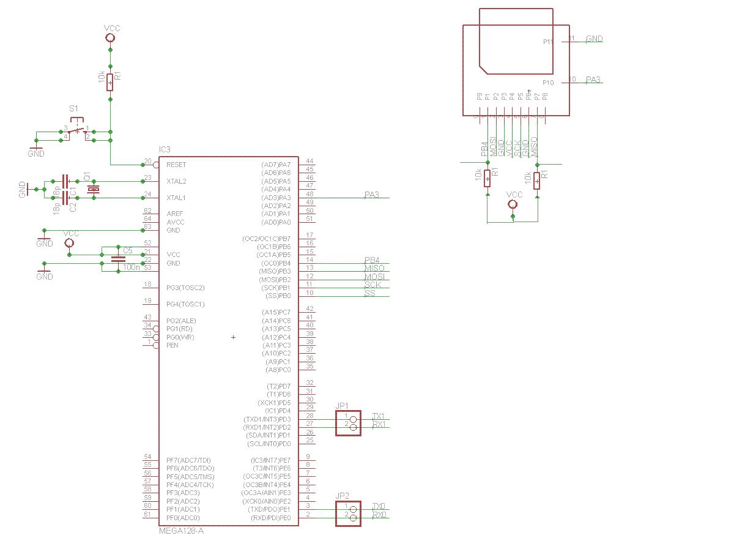Click the memory card socket outline

click(516, 62)
